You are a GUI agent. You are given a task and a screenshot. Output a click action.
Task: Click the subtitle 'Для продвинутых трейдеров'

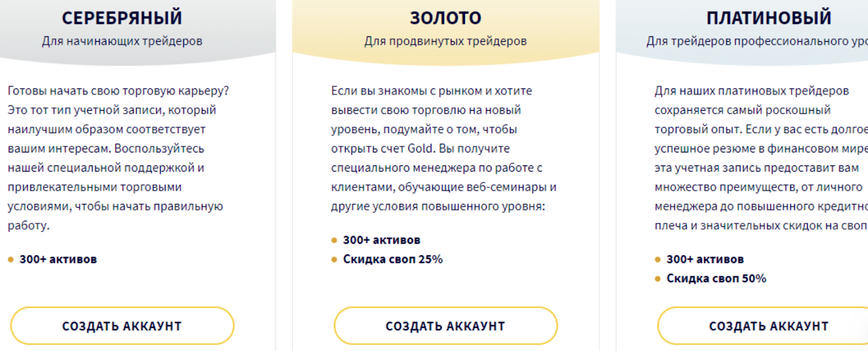[445, 41]
